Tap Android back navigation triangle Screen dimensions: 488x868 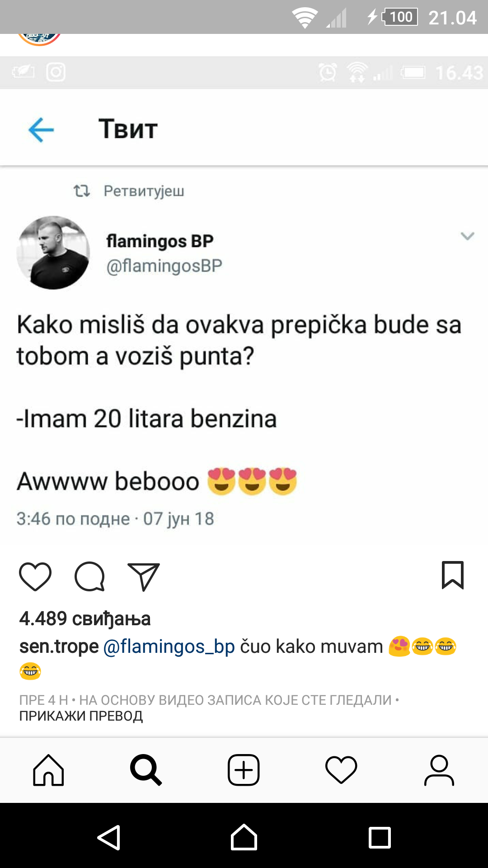point(109,838)
